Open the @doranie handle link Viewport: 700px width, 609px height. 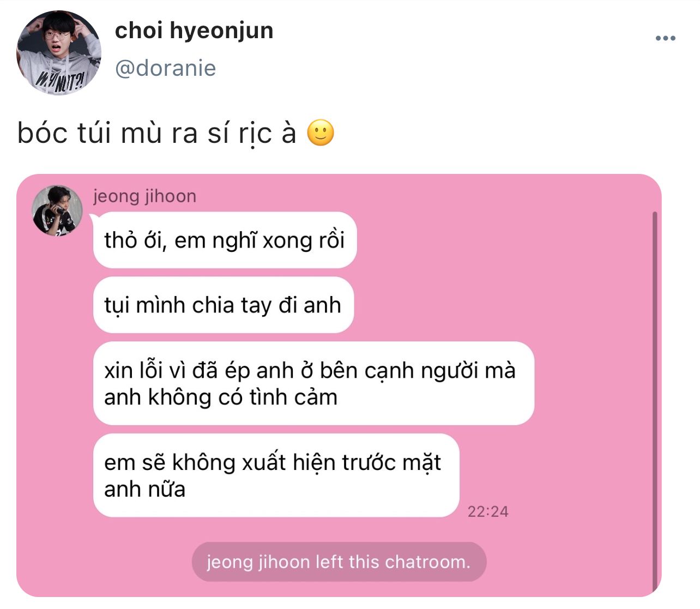tap(166, 68)
